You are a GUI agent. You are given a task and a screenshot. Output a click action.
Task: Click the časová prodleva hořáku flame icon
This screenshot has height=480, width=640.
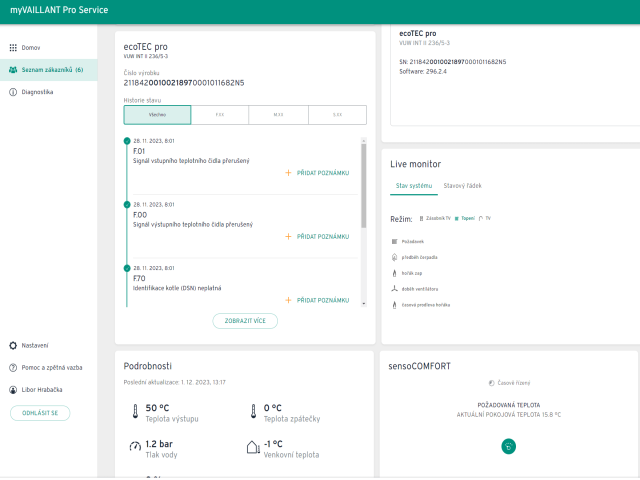click(x=394, y=304)
